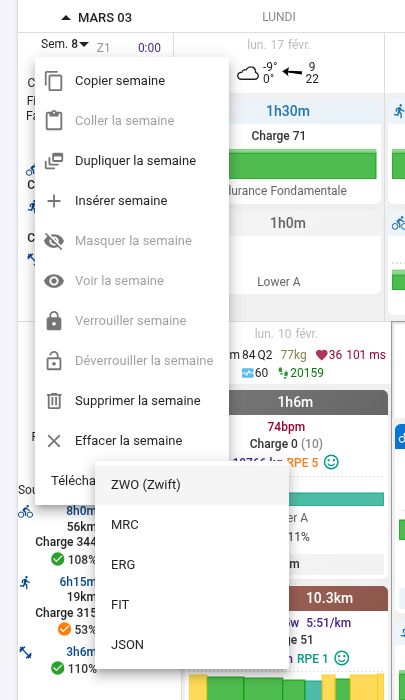Image resolution: width=405 pixels, height=700 pixels.
Task: Collapse the MARS 03 month triangle
Action: tap(66, 18)
